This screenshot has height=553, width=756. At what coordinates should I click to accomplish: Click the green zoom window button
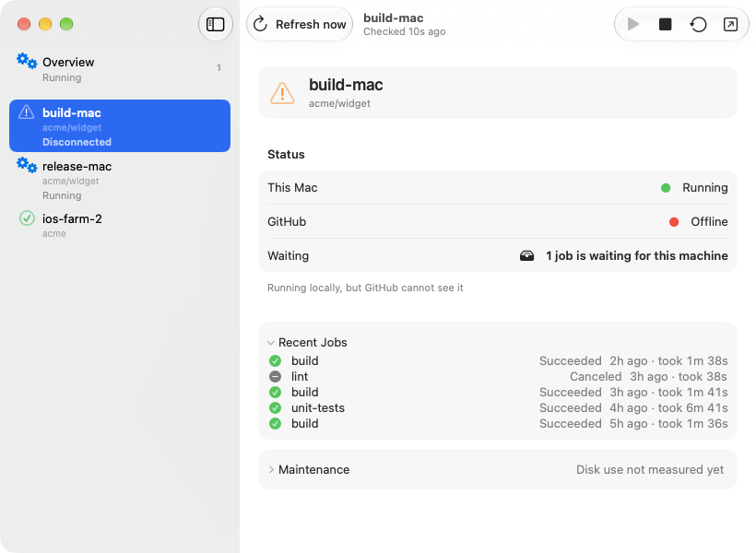pyautogui.click(x=66, y=24)
